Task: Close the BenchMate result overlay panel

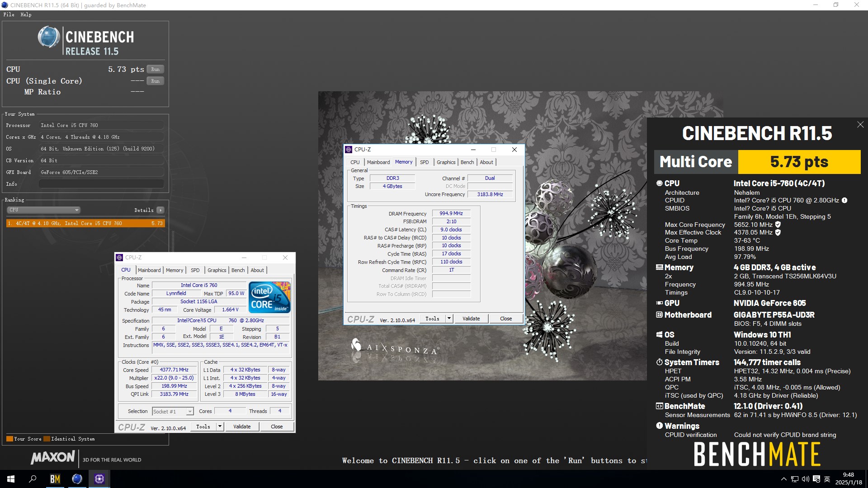Action: [x=860, y=124]
